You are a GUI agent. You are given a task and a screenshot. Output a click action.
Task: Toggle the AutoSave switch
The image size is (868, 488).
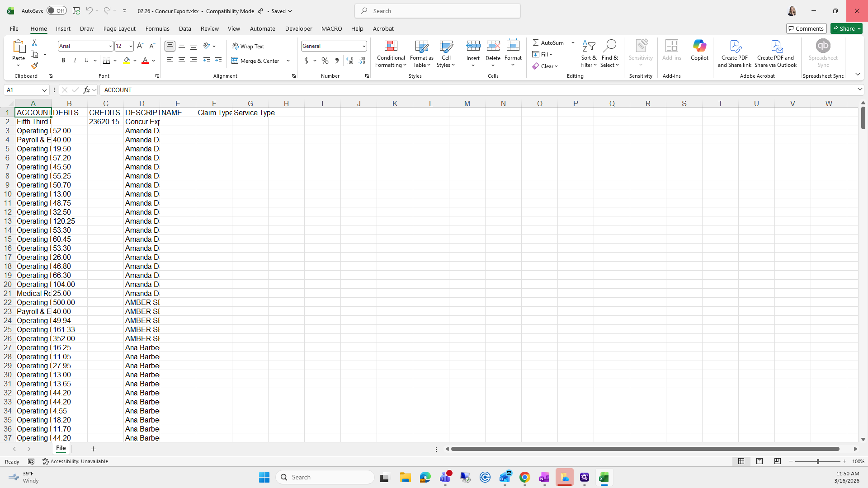tap(57, 11)
